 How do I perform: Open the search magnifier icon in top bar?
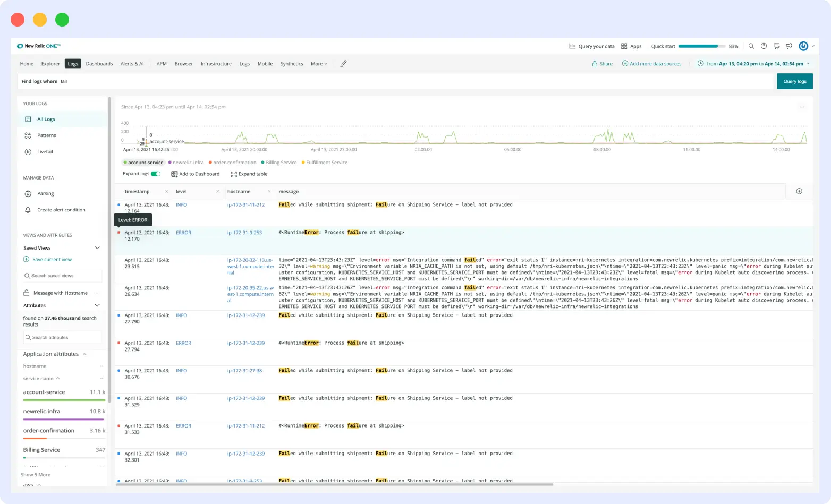(x=751, y=46)
